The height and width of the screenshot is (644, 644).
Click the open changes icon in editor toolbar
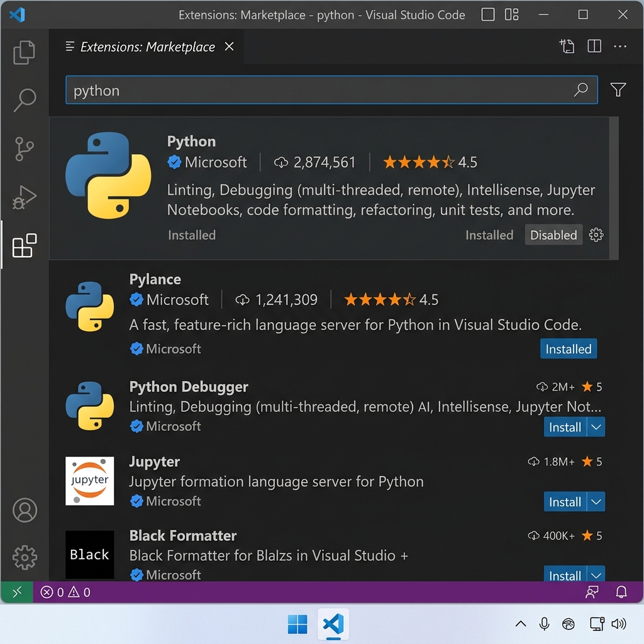click(x=567, y=46)
